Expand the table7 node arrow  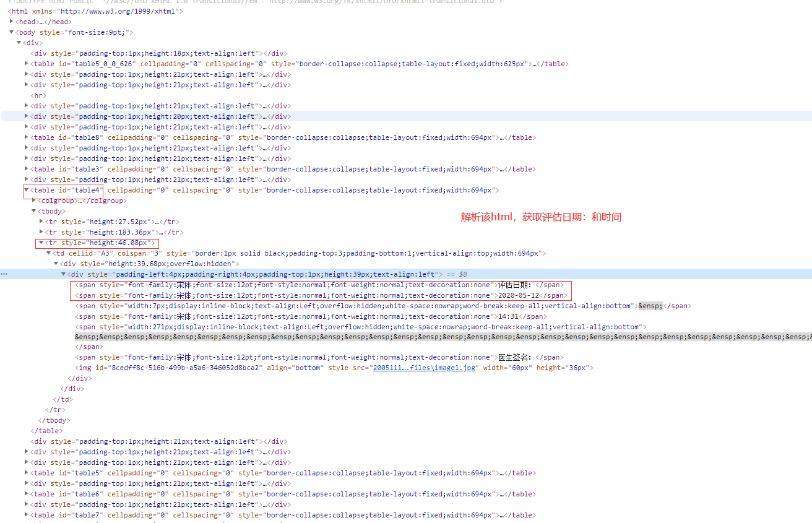(27, 515)
